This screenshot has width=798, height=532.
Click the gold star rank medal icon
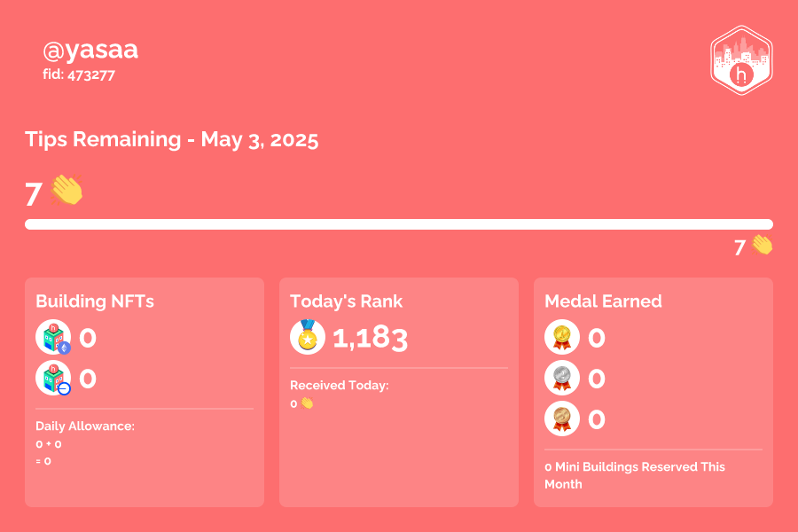[308, 337]
